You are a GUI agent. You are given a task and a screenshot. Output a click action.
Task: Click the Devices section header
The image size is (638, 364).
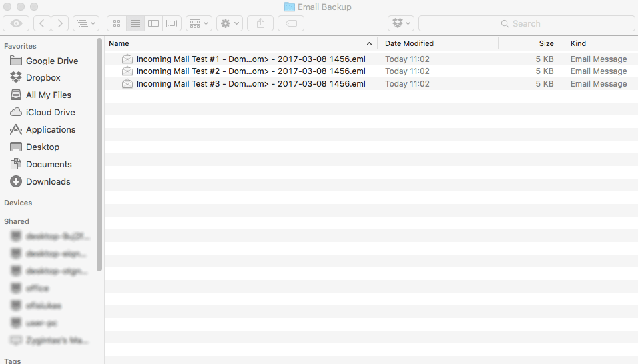(x=18, y=203)
